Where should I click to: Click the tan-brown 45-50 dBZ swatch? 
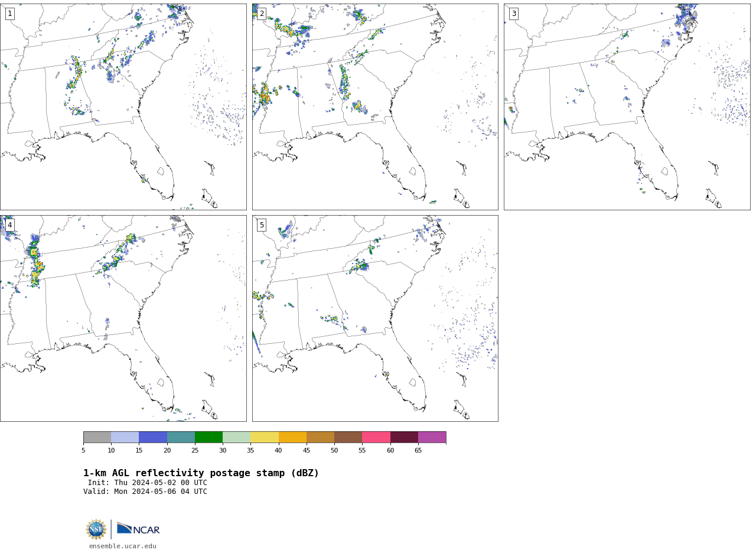(x=320, y=437)
